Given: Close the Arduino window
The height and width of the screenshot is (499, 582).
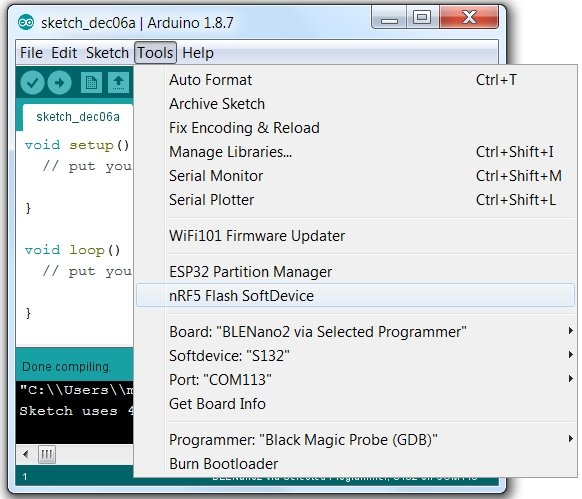Looking at the screenshot, I should (469, 17).
